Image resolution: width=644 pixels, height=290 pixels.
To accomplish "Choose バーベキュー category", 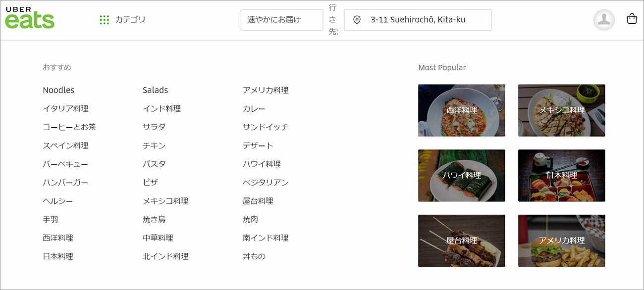I will click(x=65, y=164).
